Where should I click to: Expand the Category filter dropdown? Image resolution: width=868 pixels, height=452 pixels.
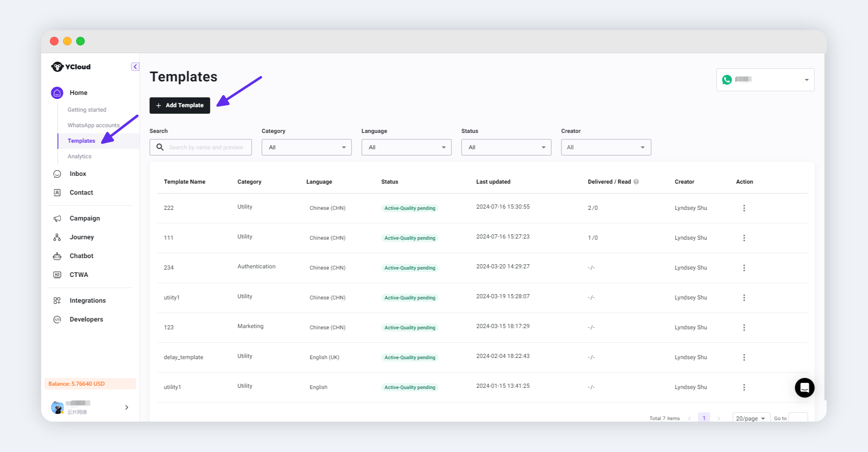pos(307,147)
